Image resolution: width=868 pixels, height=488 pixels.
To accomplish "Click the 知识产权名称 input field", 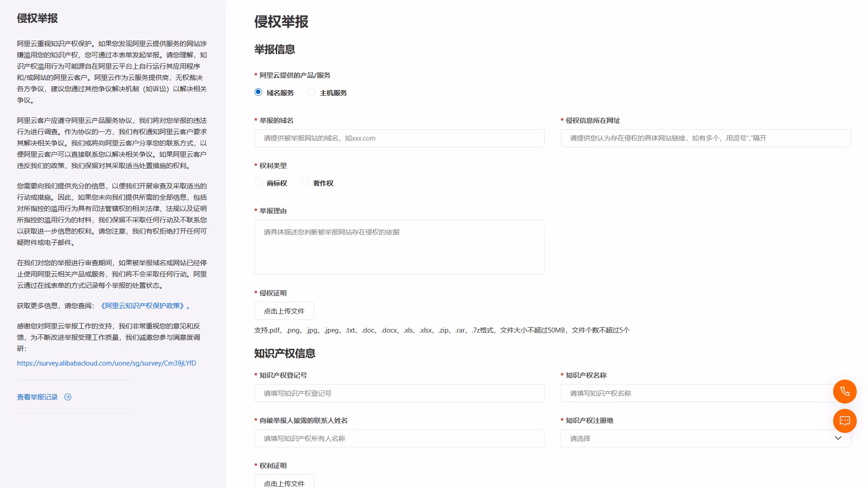I will 705,393.
